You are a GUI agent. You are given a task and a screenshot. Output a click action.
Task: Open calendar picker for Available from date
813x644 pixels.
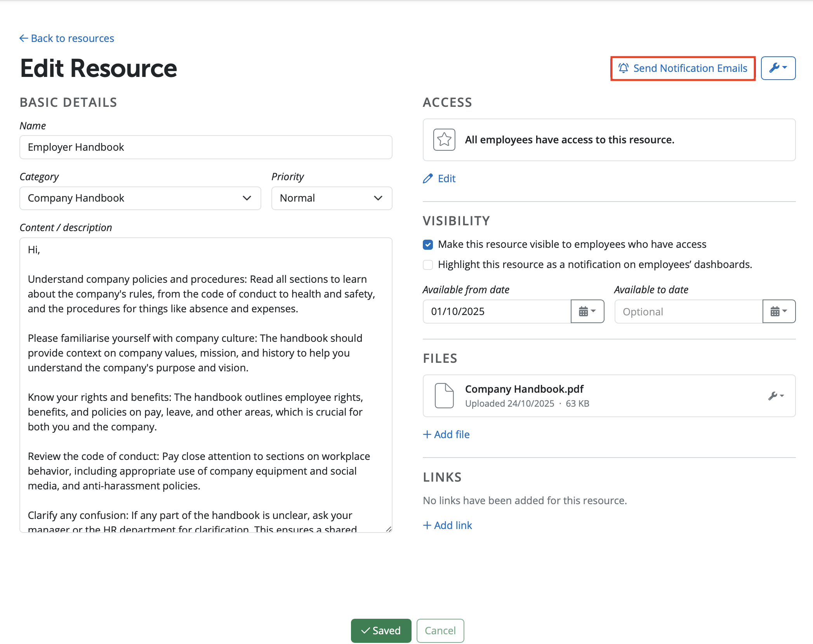[x=587, y=312]
